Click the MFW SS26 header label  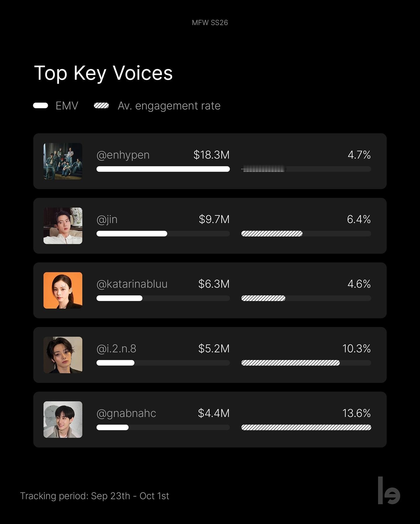tap(210, 23)
